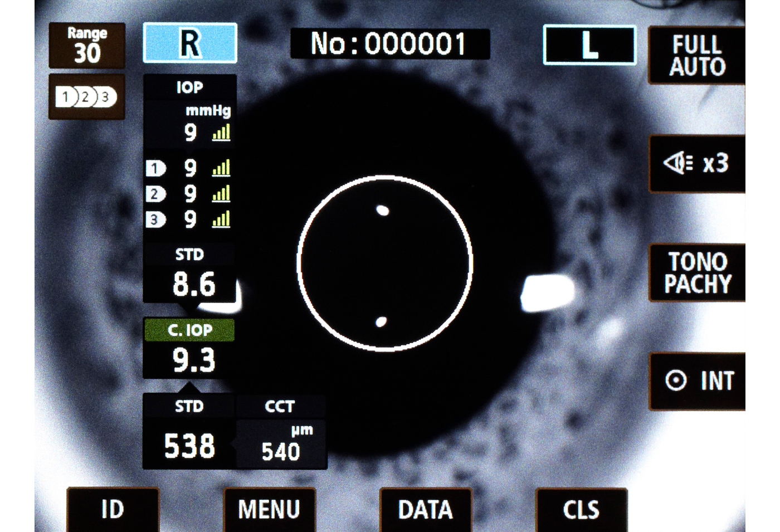
Task: Tap the average IOP signal bars icon
Action: coord(221,133)
